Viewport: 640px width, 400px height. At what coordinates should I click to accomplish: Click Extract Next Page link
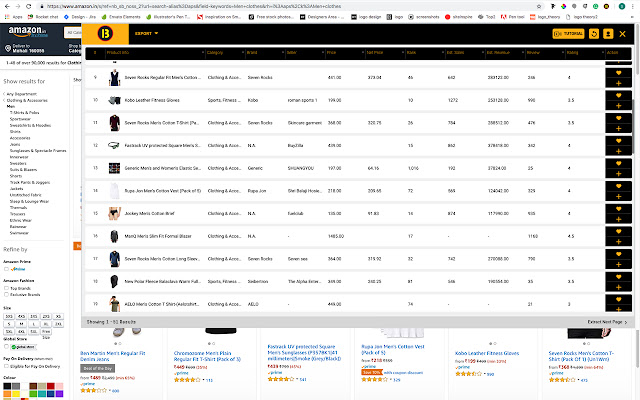[607, 322]
